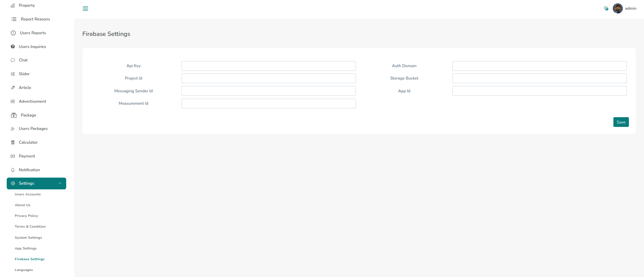
Task: Open Users Inquiries page
Action: pyautogui.click(x=32, y=47)
